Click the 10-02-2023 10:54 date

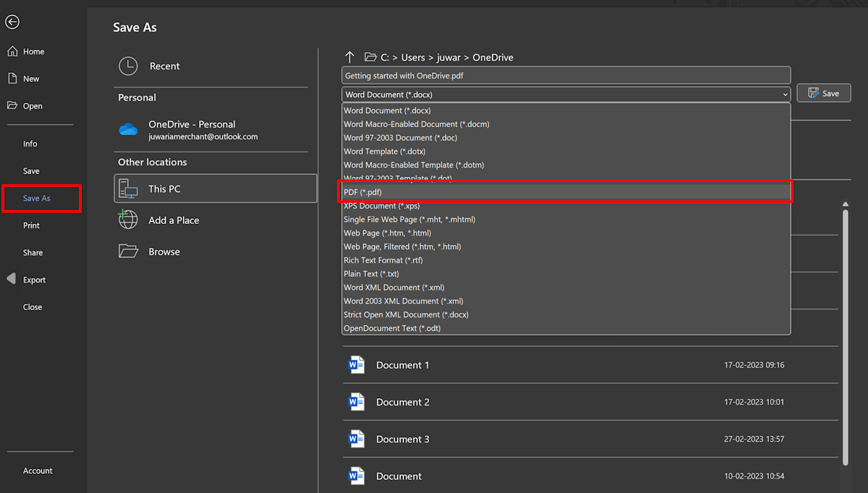754,477
